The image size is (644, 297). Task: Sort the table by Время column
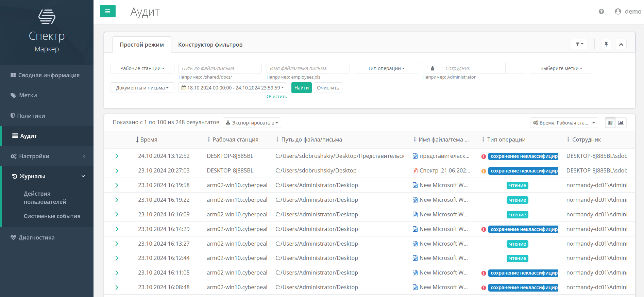pyautogui.click(x=148, y=139)
